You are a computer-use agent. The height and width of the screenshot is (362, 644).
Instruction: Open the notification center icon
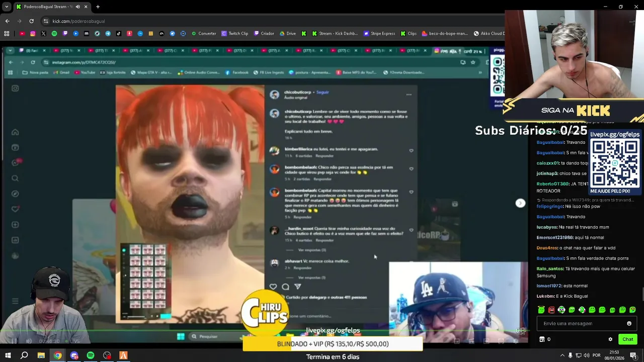[633, 355]
